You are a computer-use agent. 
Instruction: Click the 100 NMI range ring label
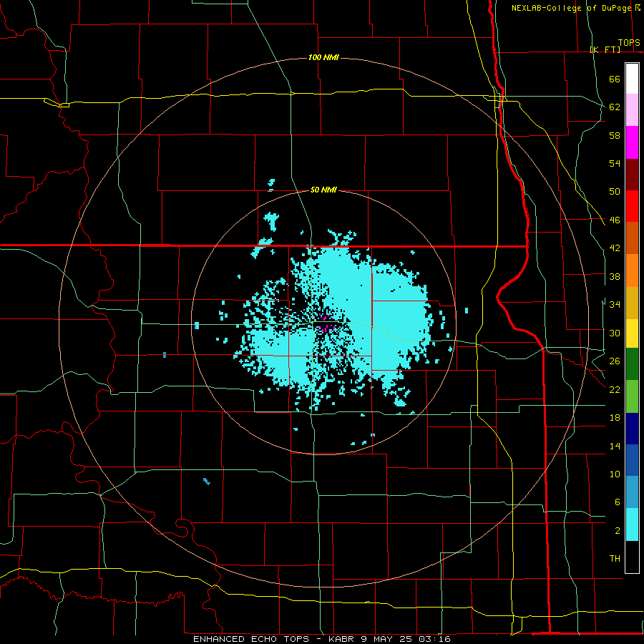pyautogui.click(x=323, y=57)
